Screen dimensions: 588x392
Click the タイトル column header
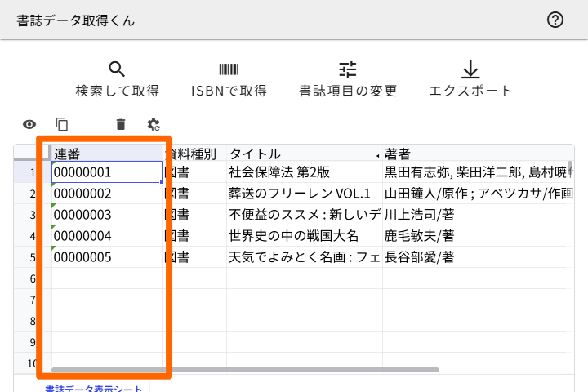click(302, 154)
